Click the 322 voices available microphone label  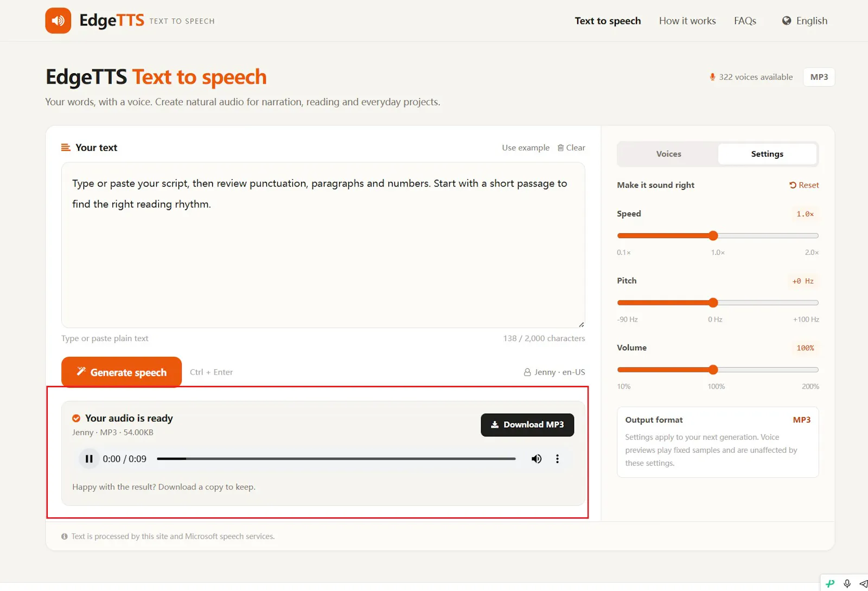coord(751,77)
